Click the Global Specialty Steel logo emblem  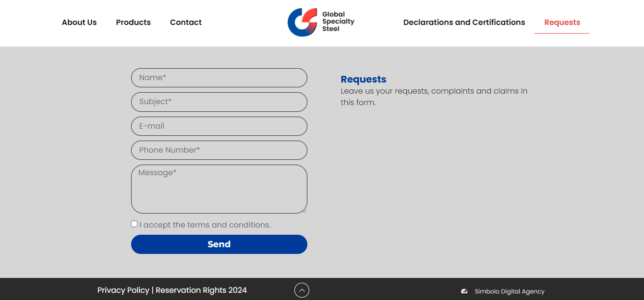[303, 22]
